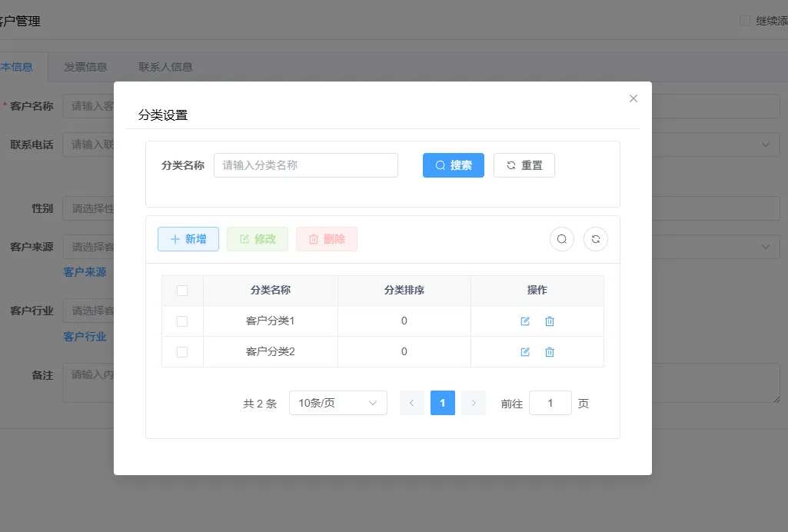Screen dimensions: 788x532
Task: Click the 前往 page number input box
Action: click(x=550, y=403)
